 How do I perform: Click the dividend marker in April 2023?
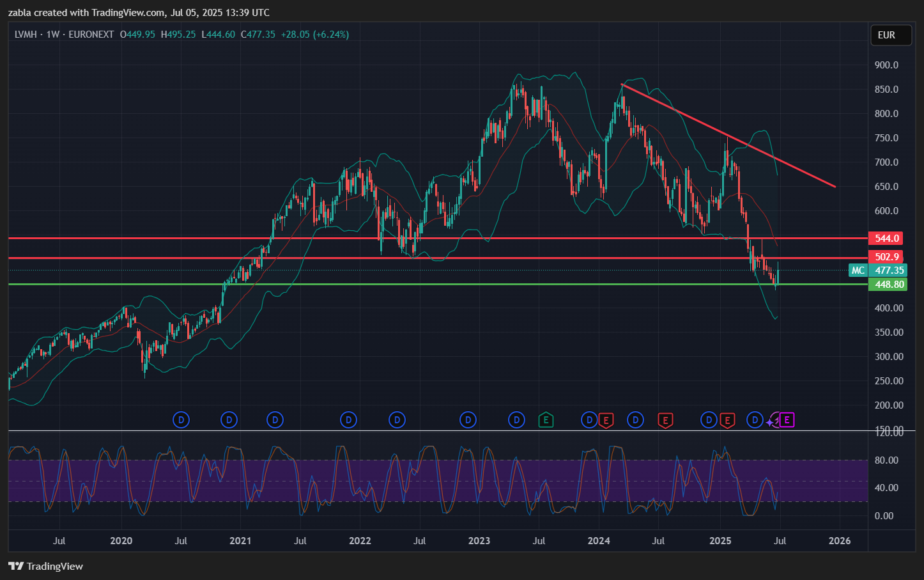[x=516, y=420]
